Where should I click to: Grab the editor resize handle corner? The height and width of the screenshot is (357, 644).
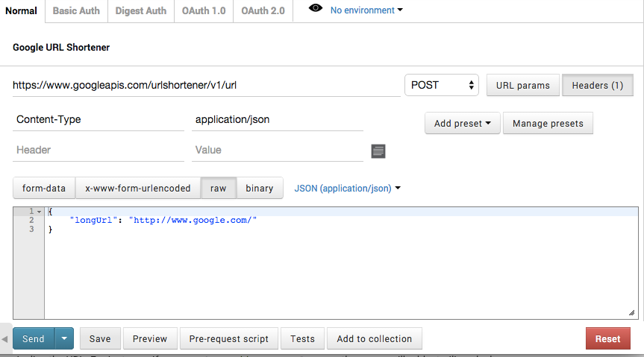tap(631, 313)
